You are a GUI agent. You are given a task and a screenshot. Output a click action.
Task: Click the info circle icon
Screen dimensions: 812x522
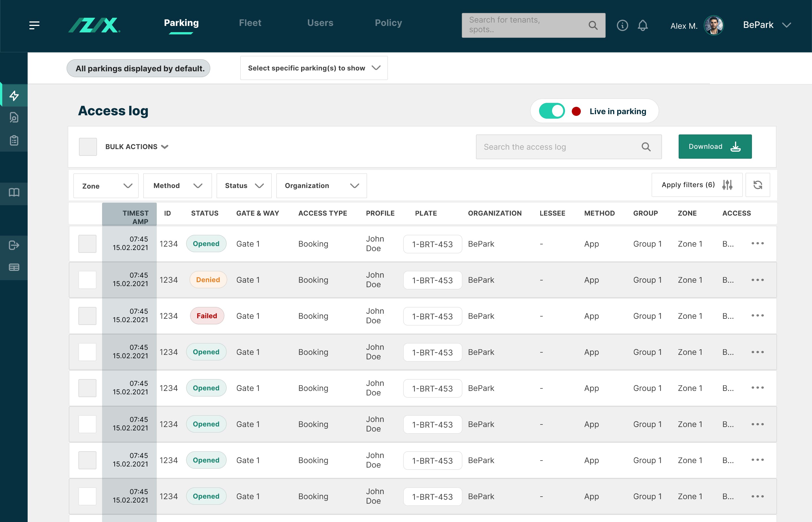coord(622,25)
